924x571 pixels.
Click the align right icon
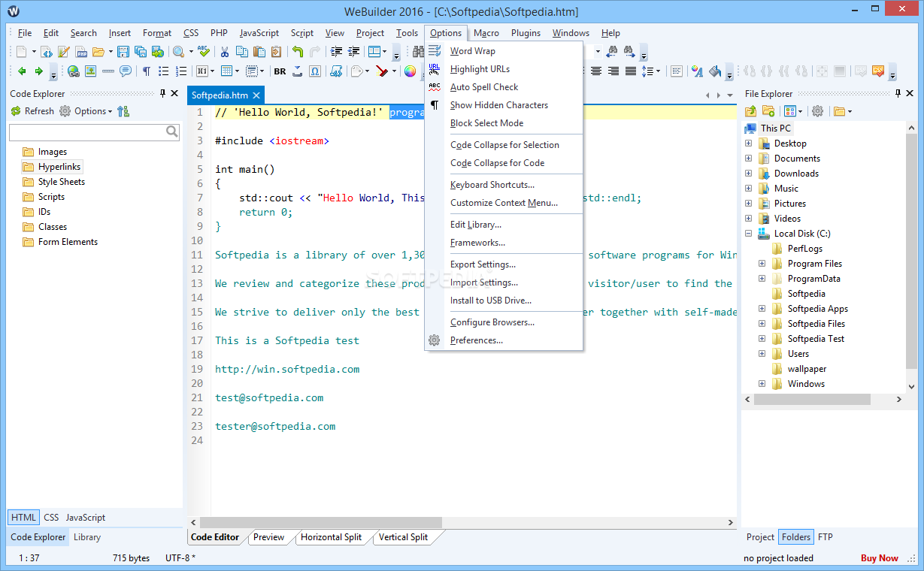(x=613, y=71)
